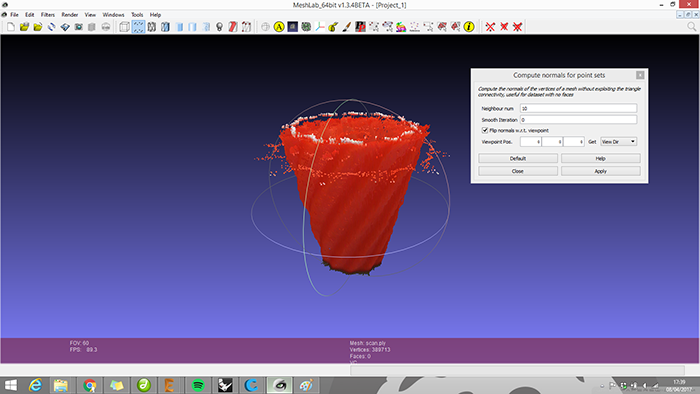Viewport: 700px width, 394px height.
Task: Open the Filters menu
Action: click(x=48, y=15)
